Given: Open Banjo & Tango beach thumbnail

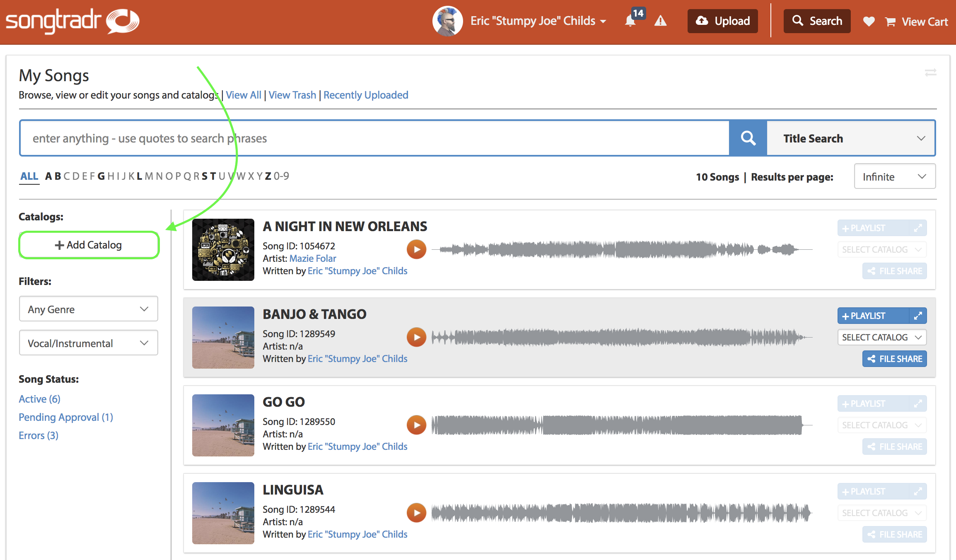Looking at the screenshot, I should coord(223,338).
